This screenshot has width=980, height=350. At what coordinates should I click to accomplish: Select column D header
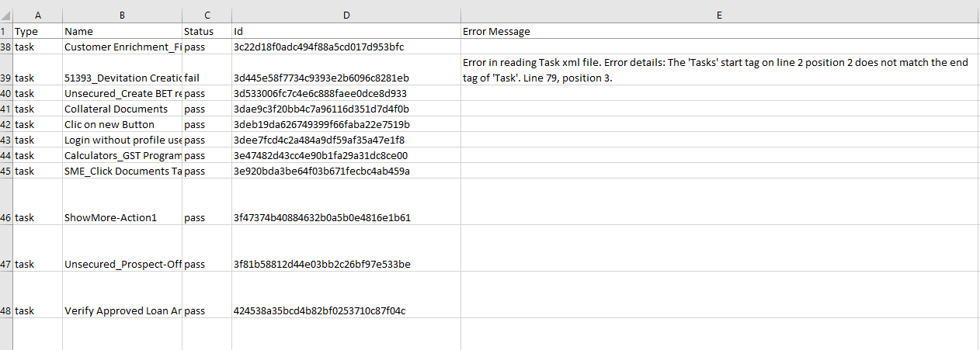click(346, 16)
